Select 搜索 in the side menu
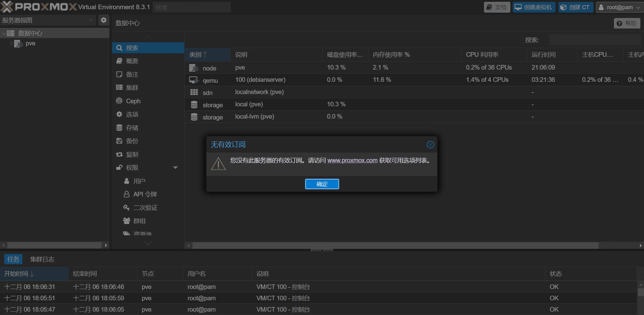The width and height of the screenshot is (644, 315). pyautogui.click(x=148, y=48)
